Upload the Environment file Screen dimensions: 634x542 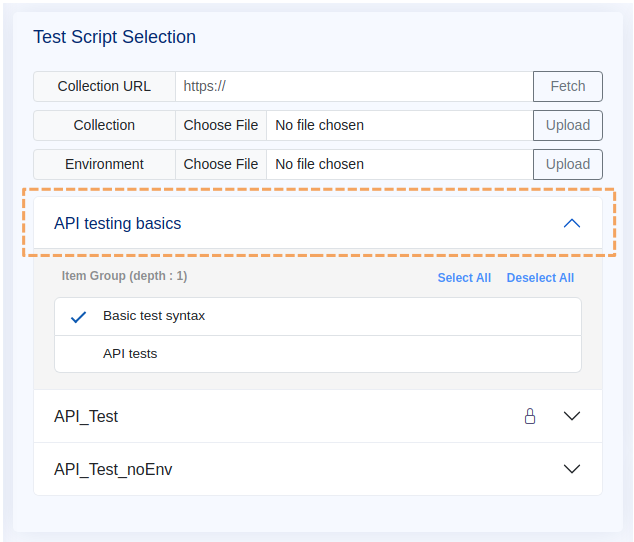[x=568, y=164]
